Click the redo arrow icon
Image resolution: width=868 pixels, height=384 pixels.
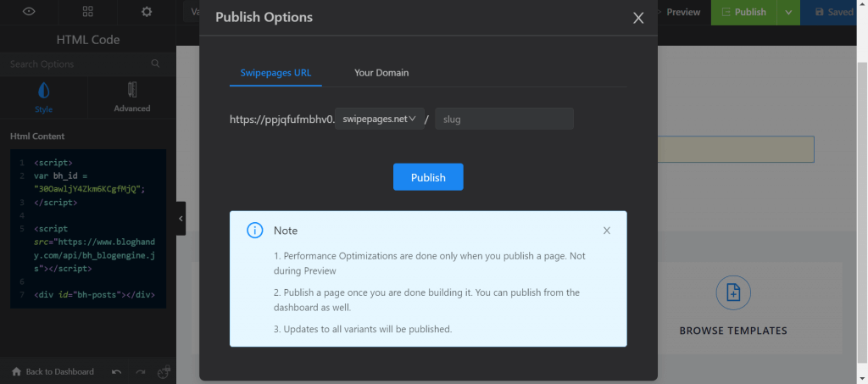pos(141,372)
